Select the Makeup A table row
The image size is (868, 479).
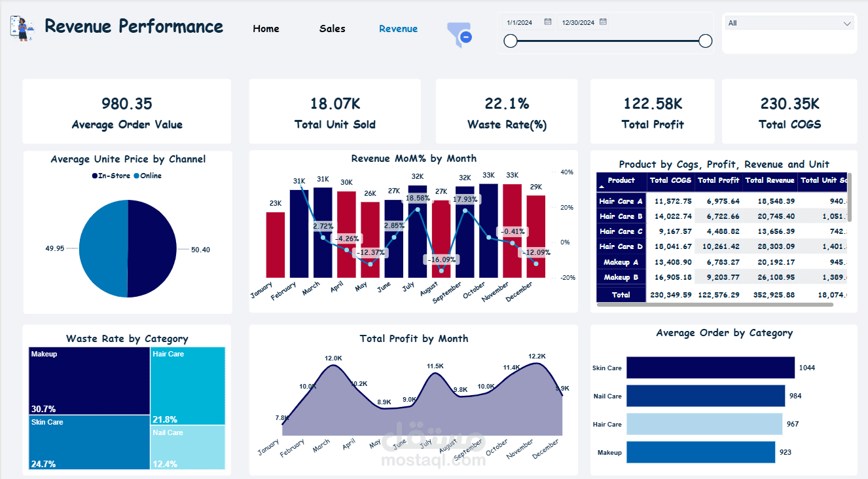click(722, 262)
